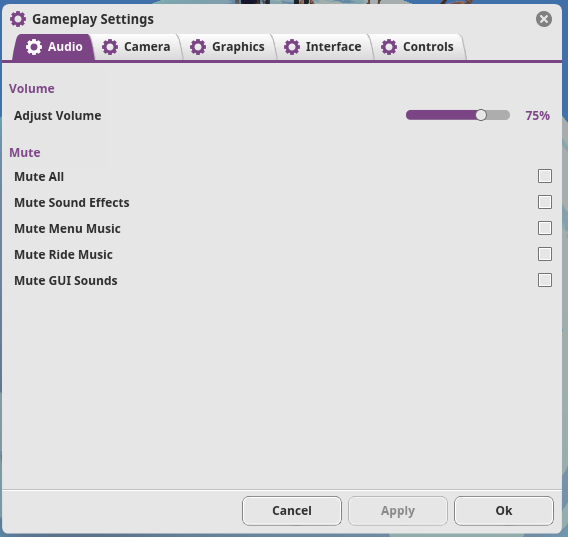568x537 pixels.
Task: Click the Gameplay Settings title text
Action: pos(93,20)
